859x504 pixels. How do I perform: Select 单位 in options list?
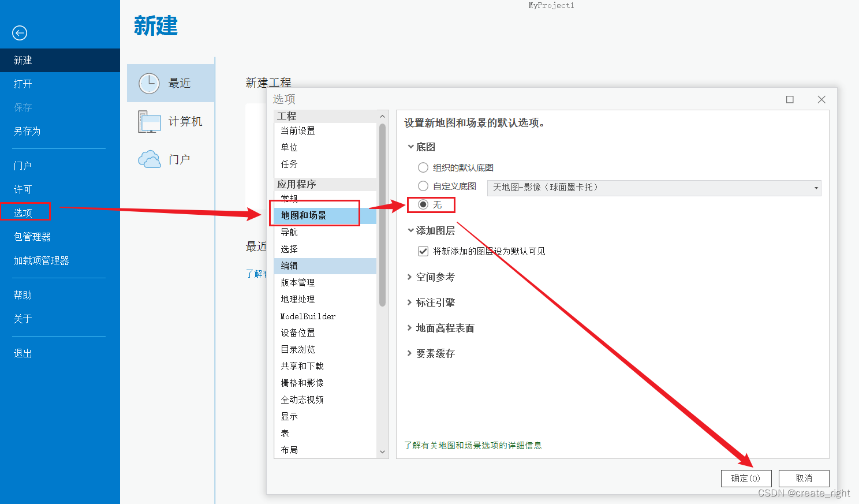point(326,148)
